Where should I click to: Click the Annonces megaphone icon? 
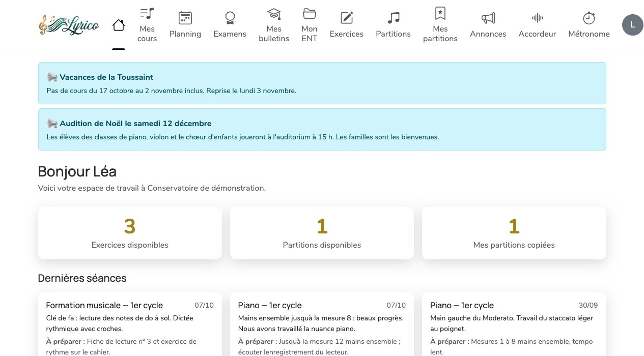click(488, 18)
